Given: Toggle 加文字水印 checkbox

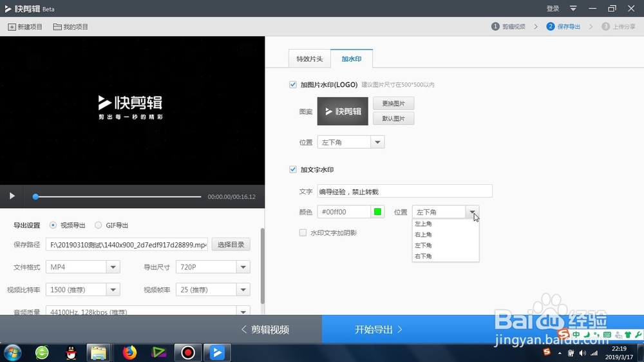Looking at the screenshot, I should click(293, 169).
